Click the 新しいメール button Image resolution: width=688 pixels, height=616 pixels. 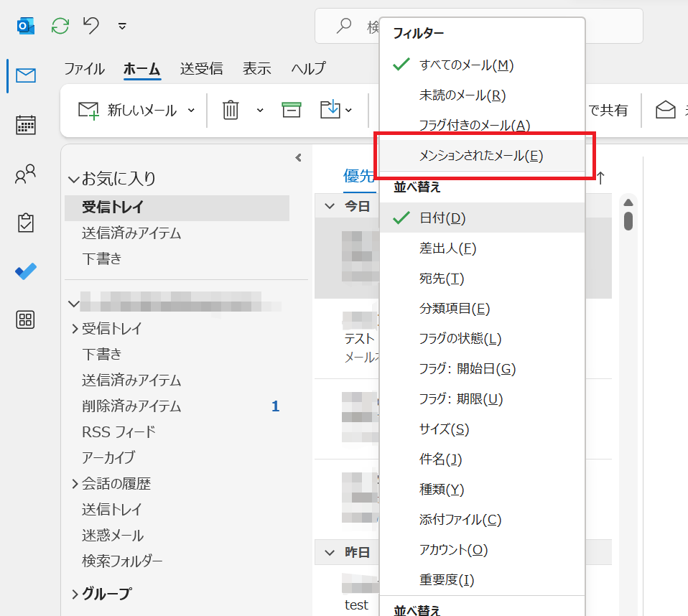pyautogui.click(x=129, y=110)
